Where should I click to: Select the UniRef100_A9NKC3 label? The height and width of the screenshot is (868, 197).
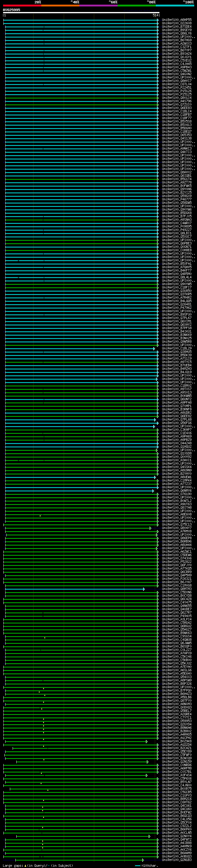tap(177, 149)
